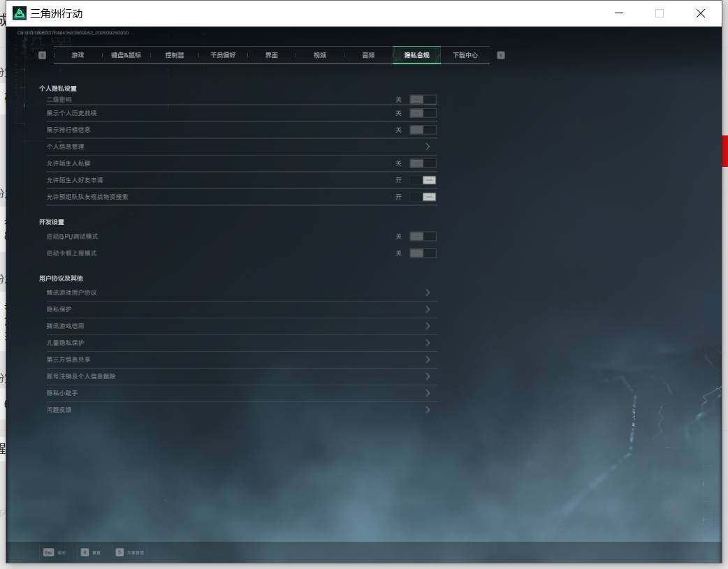The width and height of the screenshot is (728, 569).
Task: Open 问题反馈 via its chevron
Action: [428, 410]
